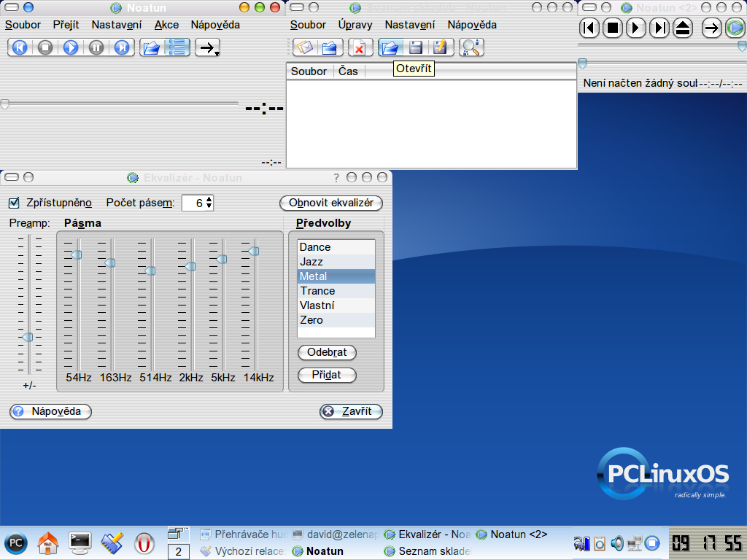
Task: Click the volume slider handle in Noatun <2>
Action: tap(742, 46)
